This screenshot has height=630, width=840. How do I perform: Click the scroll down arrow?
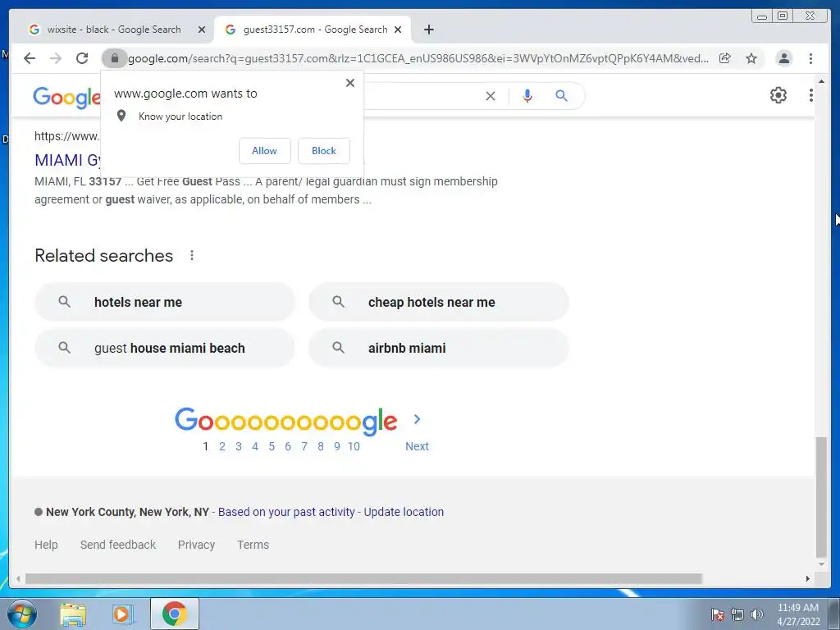click(x=820, y=564)
